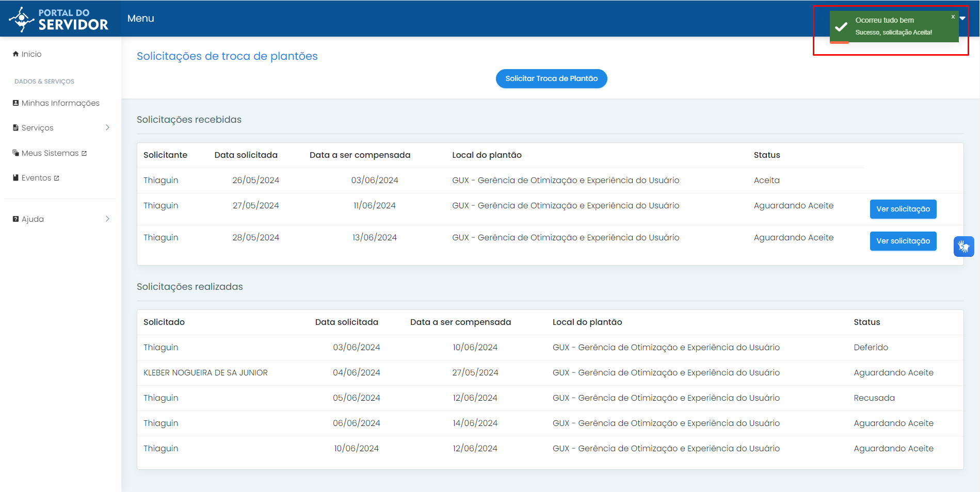
Task: Click the copy icon beside Meus Sistemas
Action: pos(15,153)
